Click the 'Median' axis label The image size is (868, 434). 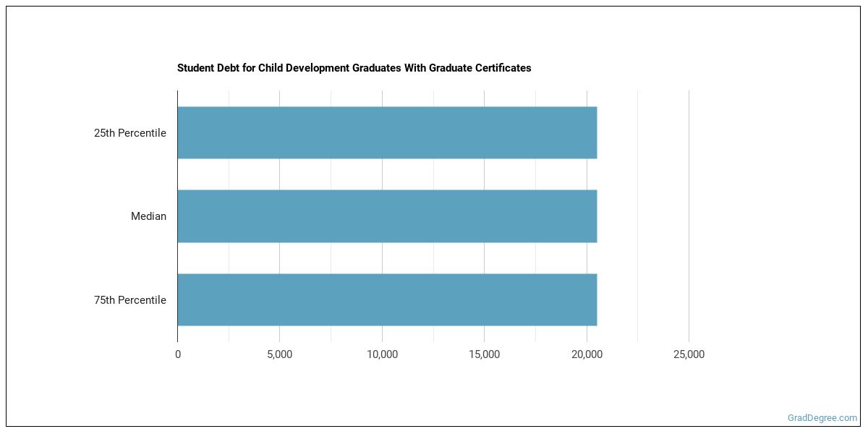click(x=148, y=216)
